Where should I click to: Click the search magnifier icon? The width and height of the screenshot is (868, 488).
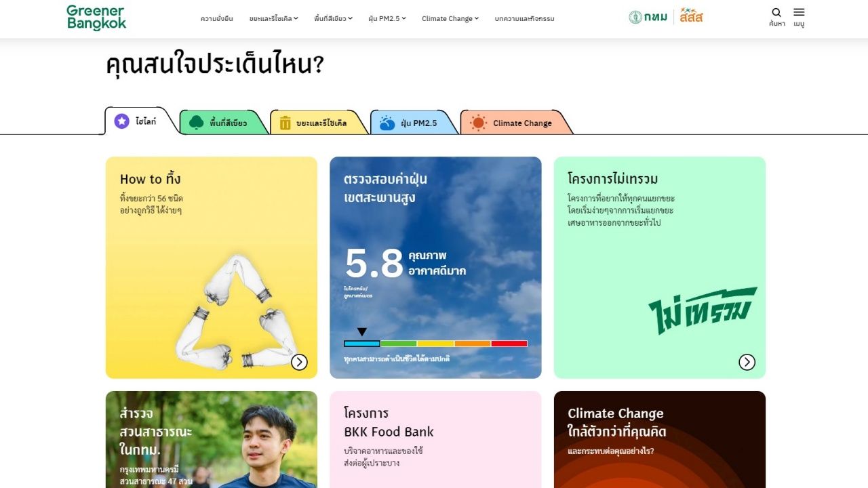pyautogui.click(x=776, y=12)
